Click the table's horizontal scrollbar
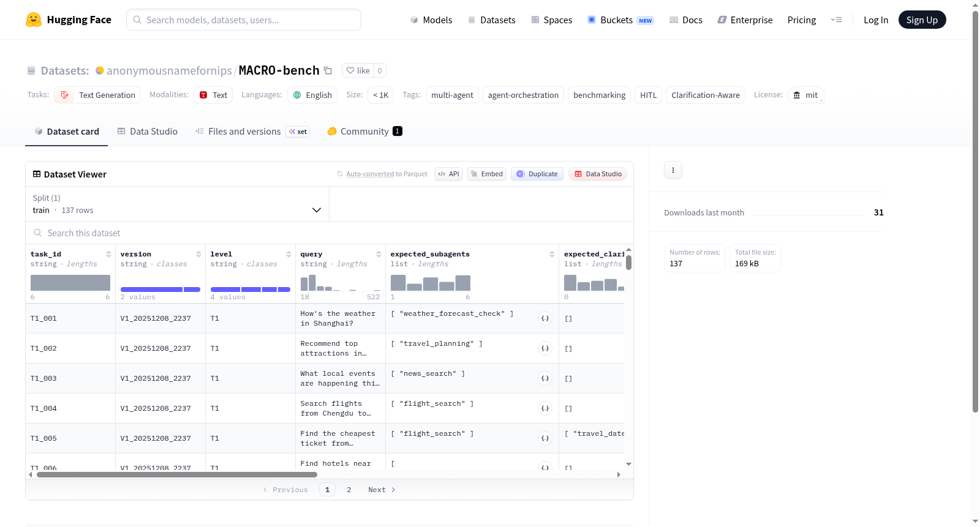Screen dimensions: 980x527 [177, 474]
